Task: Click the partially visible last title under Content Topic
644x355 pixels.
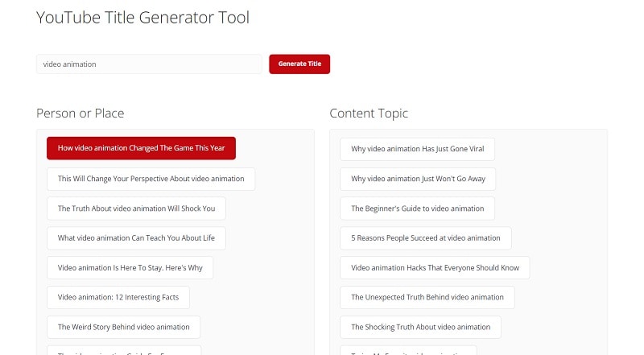Action: 408,350
